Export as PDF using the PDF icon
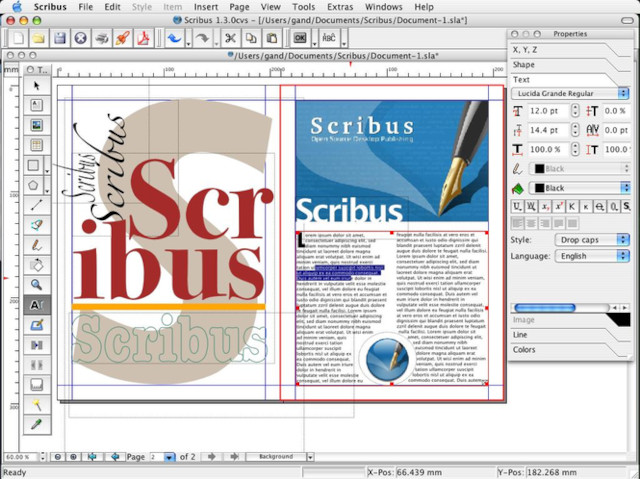The image size is (640, 479). click(x=143, y=38)
